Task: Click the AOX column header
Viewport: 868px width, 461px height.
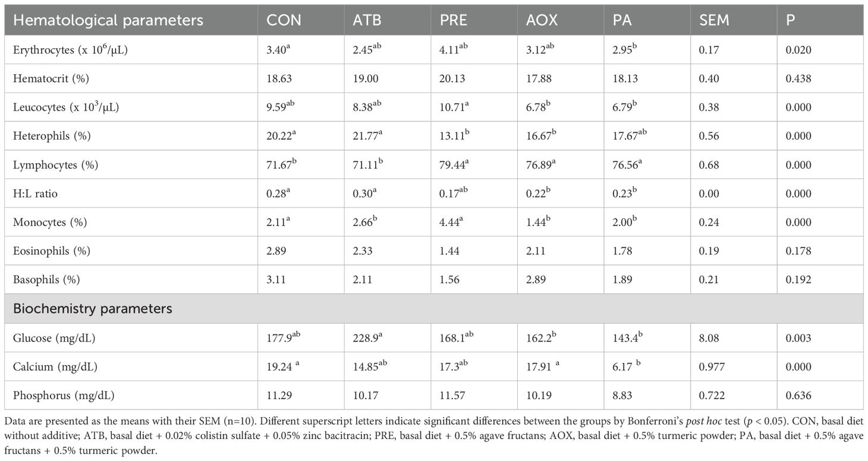Action: tap(542, 20)
